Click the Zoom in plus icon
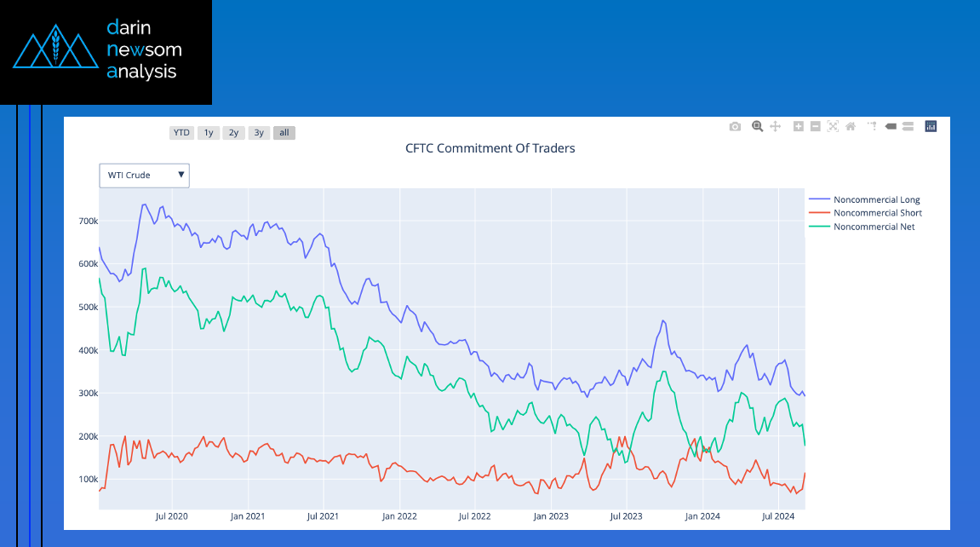980x547 pixels. pos(799,126)
